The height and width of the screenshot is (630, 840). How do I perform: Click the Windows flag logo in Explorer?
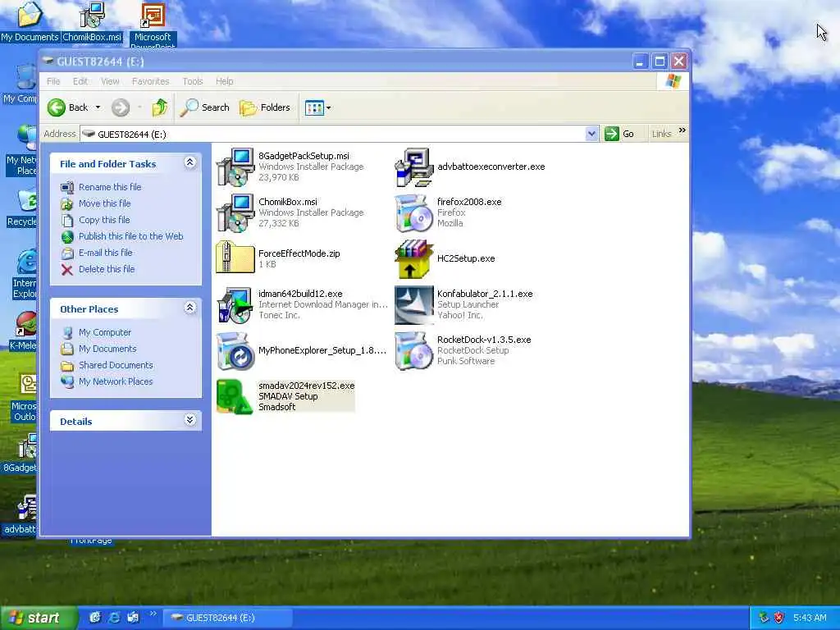pos(673,81)
